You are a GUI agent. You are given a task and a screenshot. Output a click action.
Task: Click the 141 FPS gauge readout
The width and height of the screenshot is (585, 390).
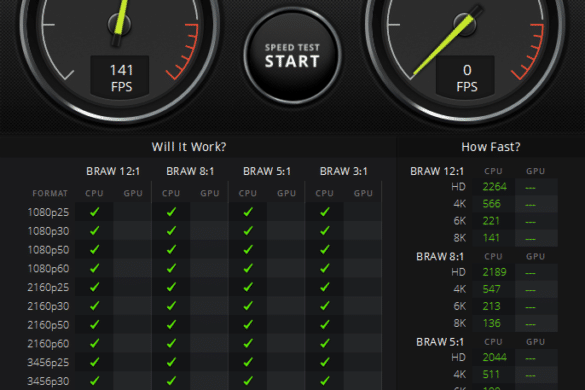pos(120,77)
